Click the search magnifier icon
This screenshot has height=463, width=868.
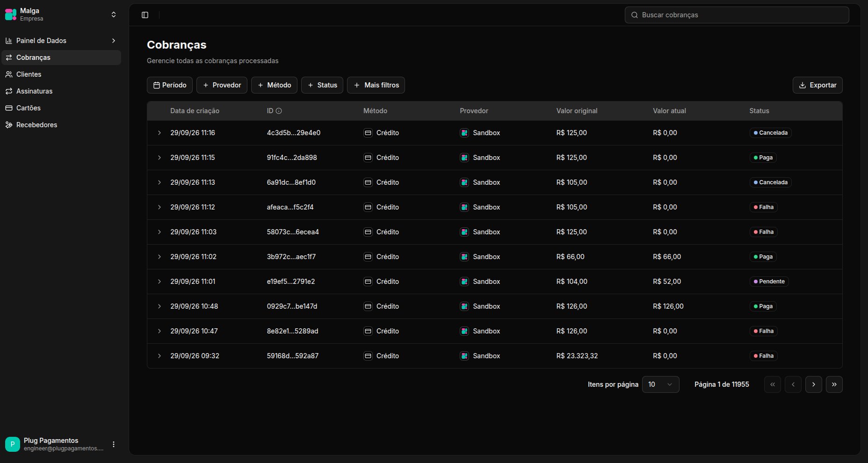tap(635, 15)
